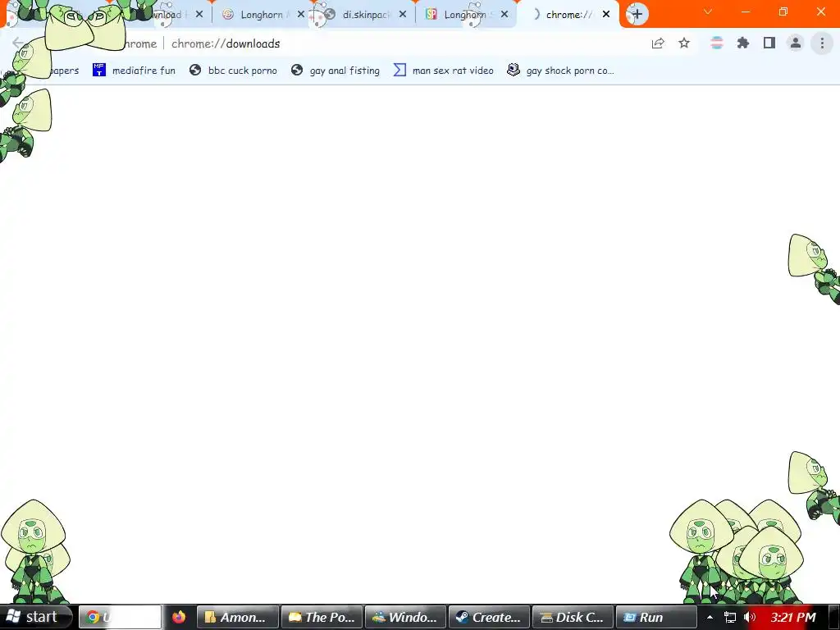The image size is (840, 630).
Task: Switch to the Amon... taskbar window
Action: click(x=238, y=617)
